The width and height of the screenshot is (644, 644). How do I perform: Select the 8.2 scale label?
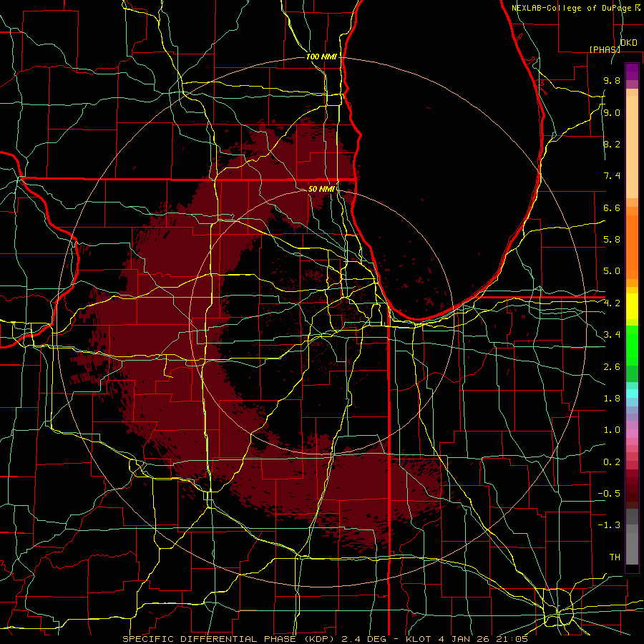click(x=612, y=144)
